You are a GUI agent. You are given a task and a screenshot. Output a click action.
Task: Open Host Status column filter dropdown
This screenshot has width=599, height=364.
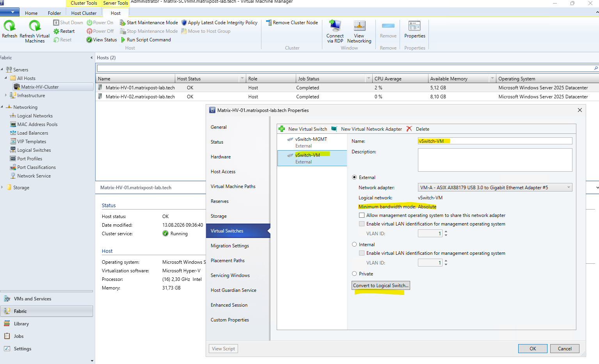tap(242, 78)
